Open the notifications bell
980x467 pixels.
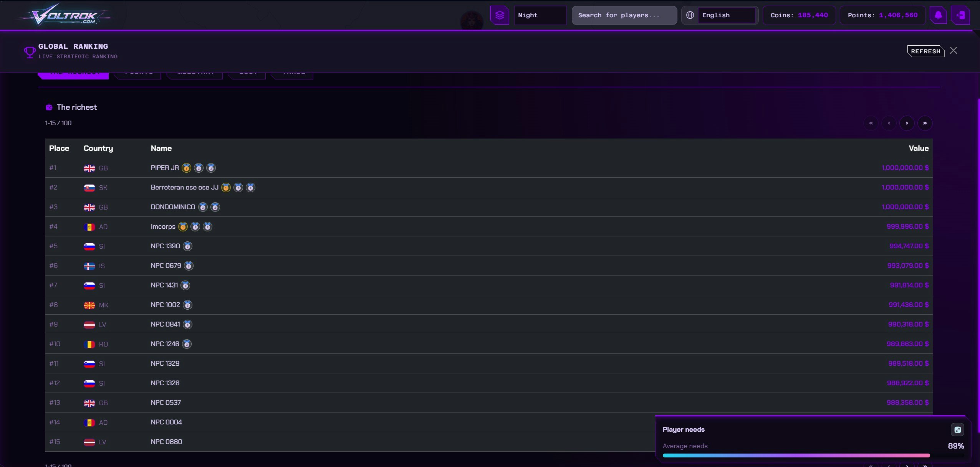(x=938, y=15)
